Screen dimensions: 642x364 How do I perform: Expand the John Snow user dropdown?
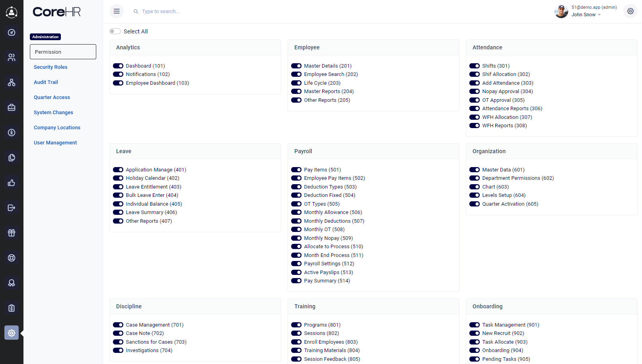[586, 15]
